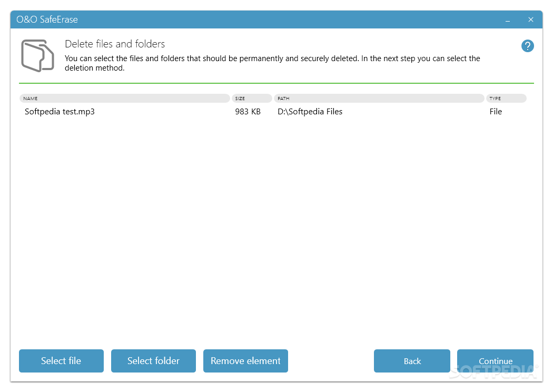Click the File type cell

click(x=496, y=112)
